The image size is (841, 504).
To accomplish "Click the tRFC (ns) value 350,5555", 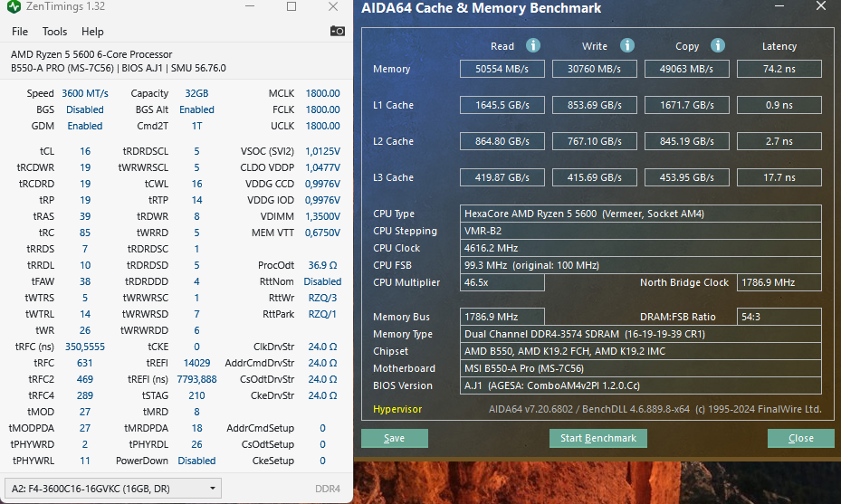I will [x=85, y=347].
